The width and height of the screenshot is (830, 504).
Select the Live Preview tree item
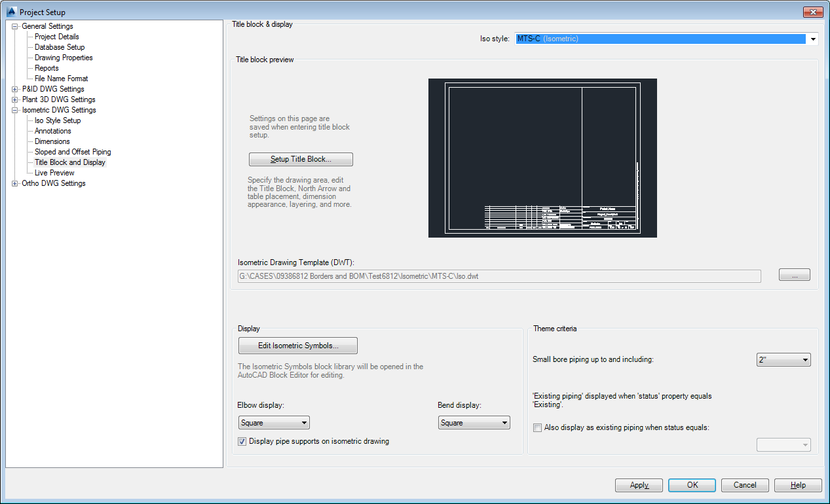53,172
